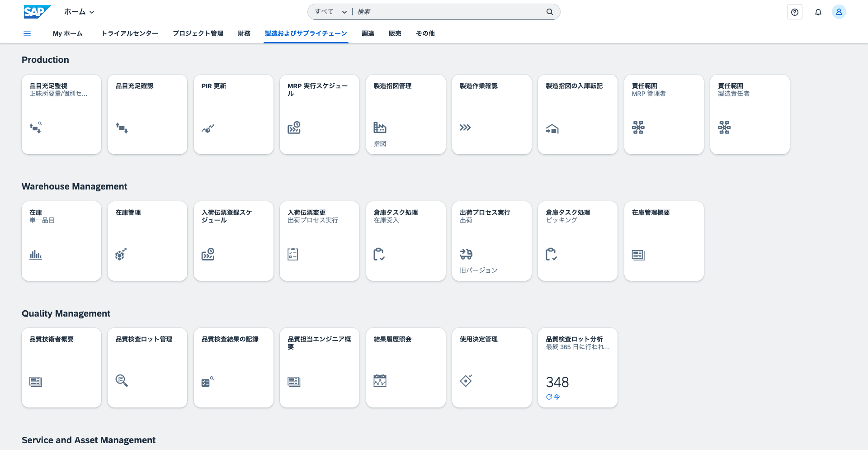Switch to the その他 tab
Screen dimensions: 868x450
(425, 33)
